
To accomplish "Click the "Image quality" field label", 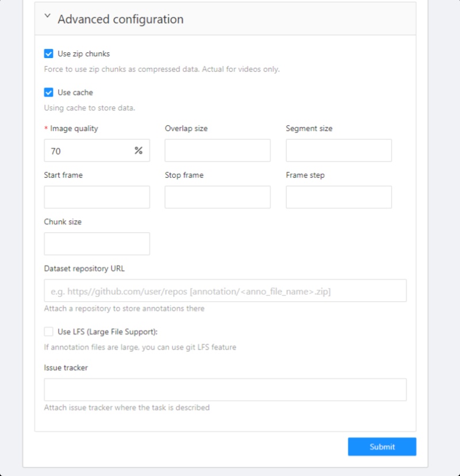I will pos(74,129).
